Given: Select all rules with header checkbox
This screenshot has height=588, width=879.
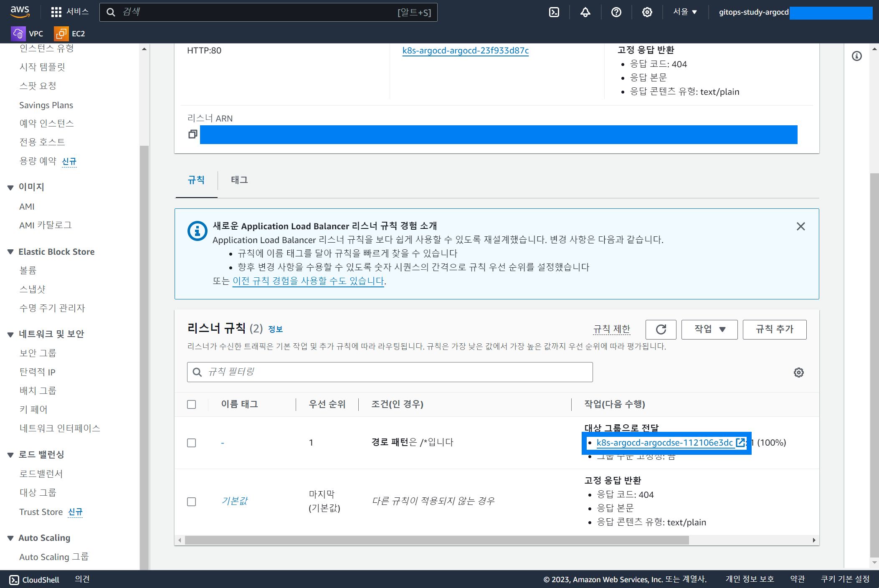Looking at the screenshot, I should pyautogui.click(x=192, y=404).
